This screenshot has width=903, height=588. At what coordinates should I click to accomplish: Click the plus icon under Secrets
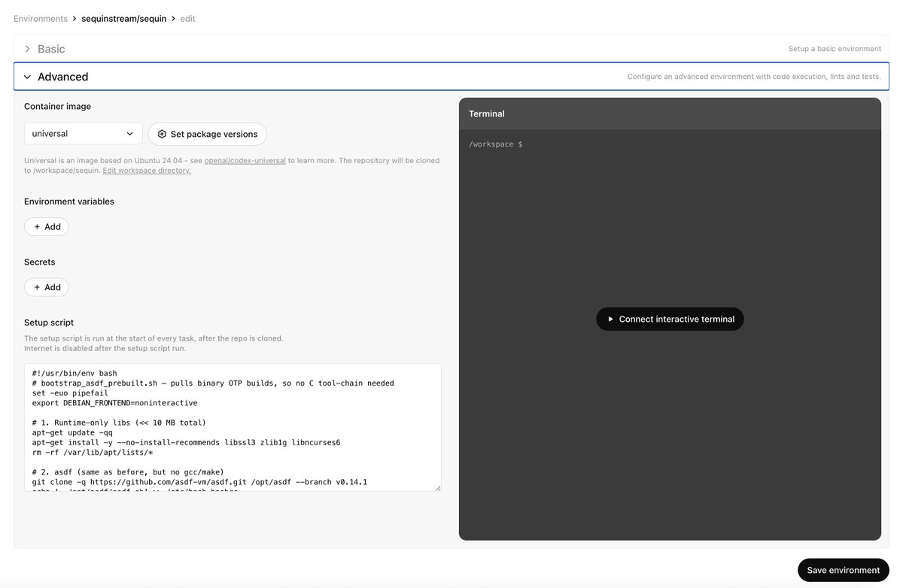point(38,286)
